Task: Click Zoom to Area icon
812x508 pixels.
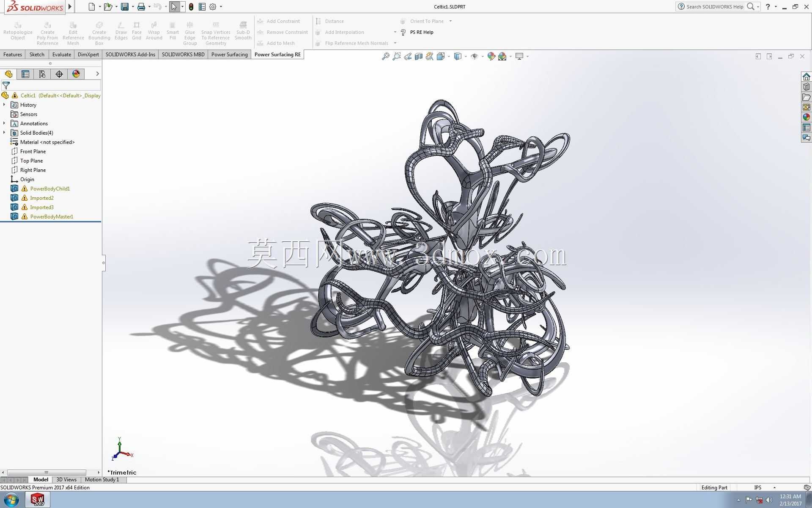Action: (396, 56)
